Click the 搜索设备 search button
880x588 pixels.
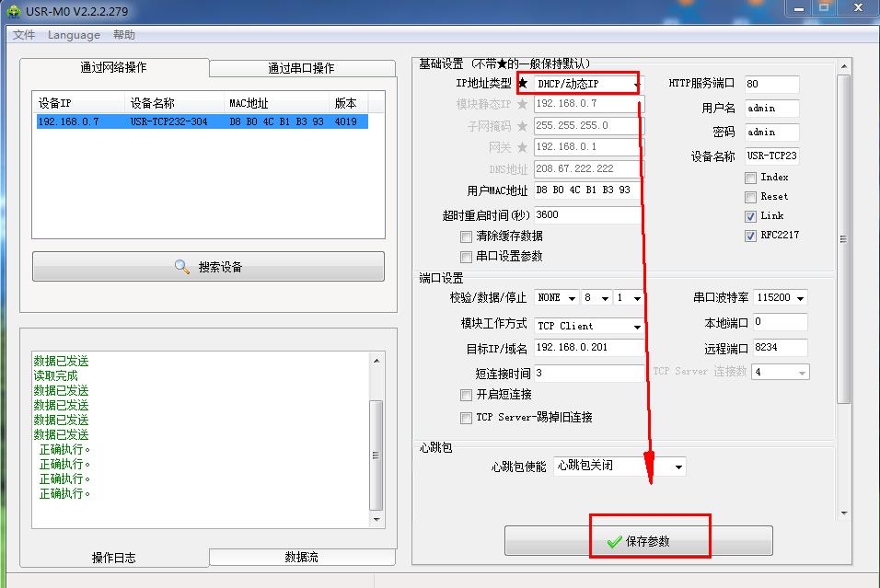[208, 267]
